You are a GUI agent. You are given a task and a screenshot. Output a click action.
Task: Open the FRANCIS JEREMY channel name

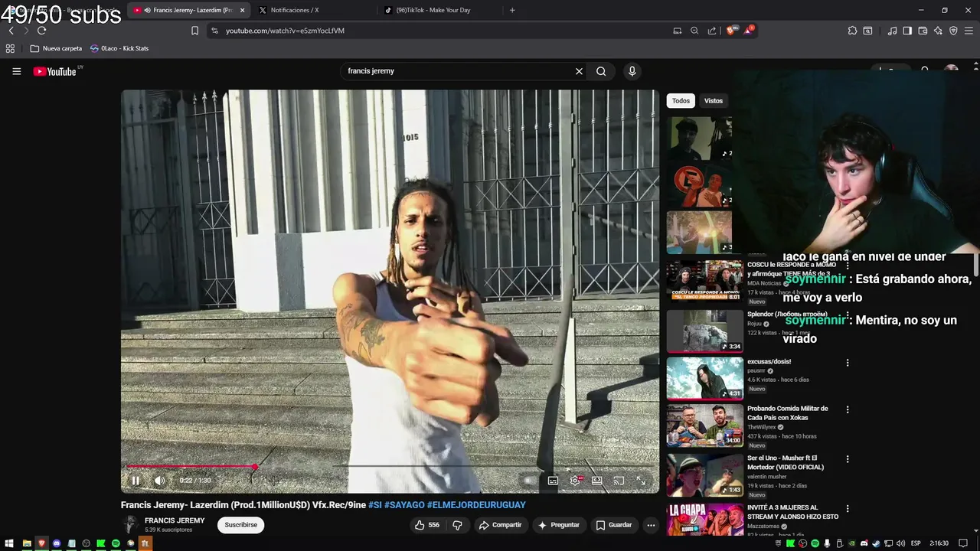pos(175,520)
